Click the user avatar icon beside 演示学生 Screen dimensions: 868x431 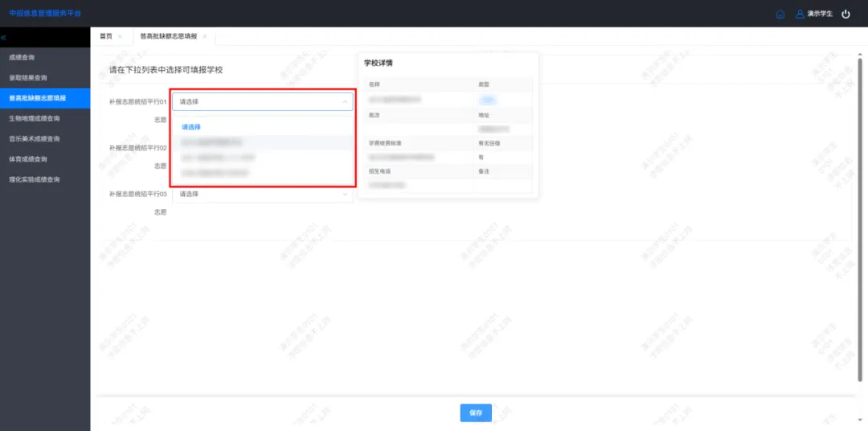click(x=800, y=14)
